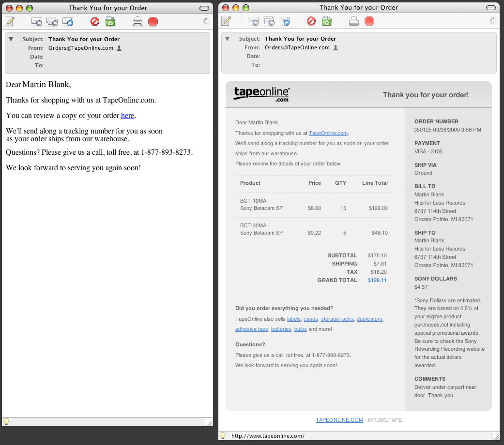Click lightbulb icon in left window status bar
504x445 pixels.
coord(6,422)
